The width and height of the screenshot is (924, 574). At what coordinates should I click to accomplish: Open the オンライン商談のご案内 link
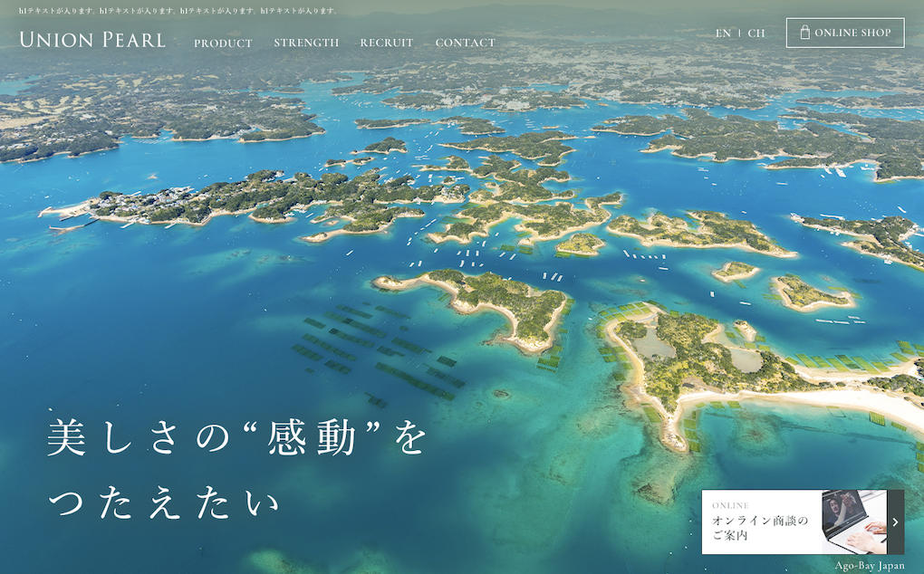[760, 528]
